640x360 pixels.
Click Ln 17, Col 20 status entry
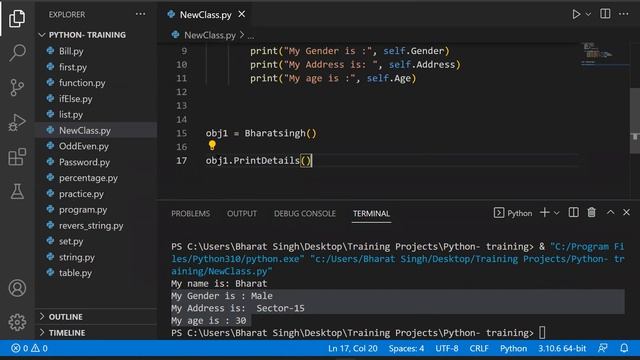[x=353, y=349]
